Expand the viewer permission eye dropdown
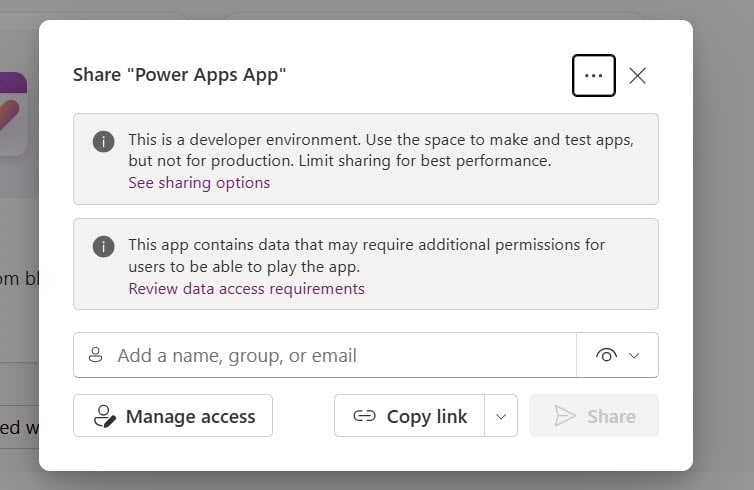754x490 pixels. pyautogui.click(x=617, y=355)
